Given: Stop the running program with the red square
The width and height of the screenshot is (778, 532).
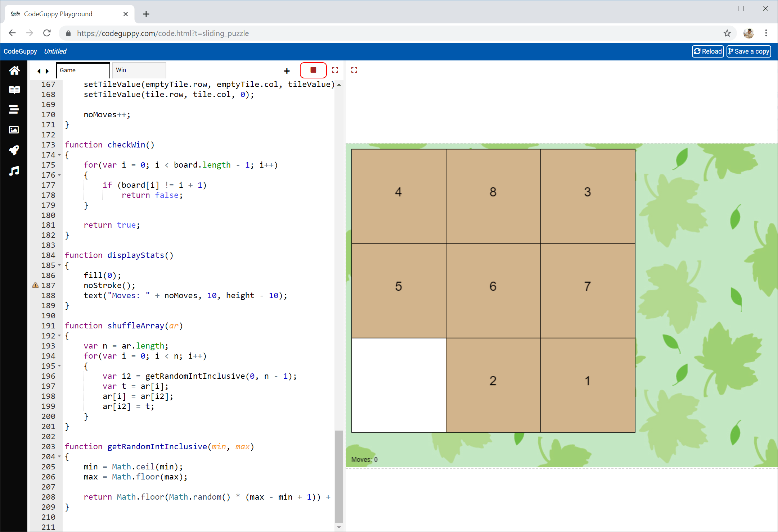Looking at the screenshot, I should [313, 70].
